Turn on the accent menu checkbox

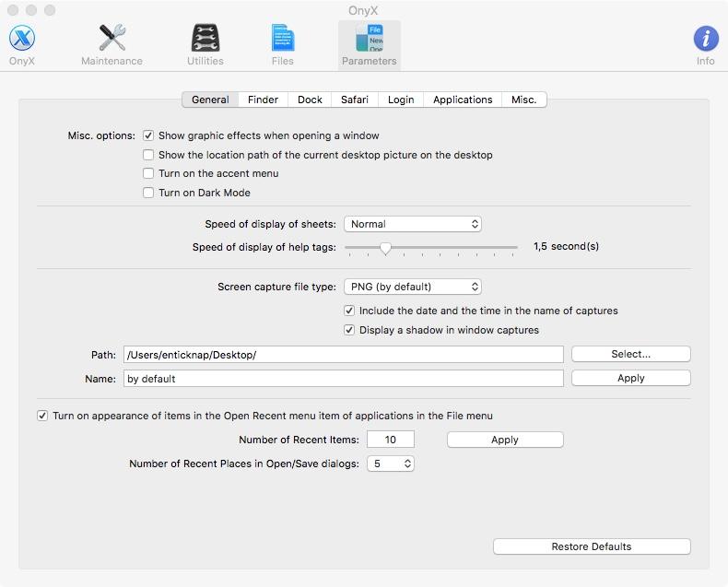pyautogui.click(x=148, y=173)
